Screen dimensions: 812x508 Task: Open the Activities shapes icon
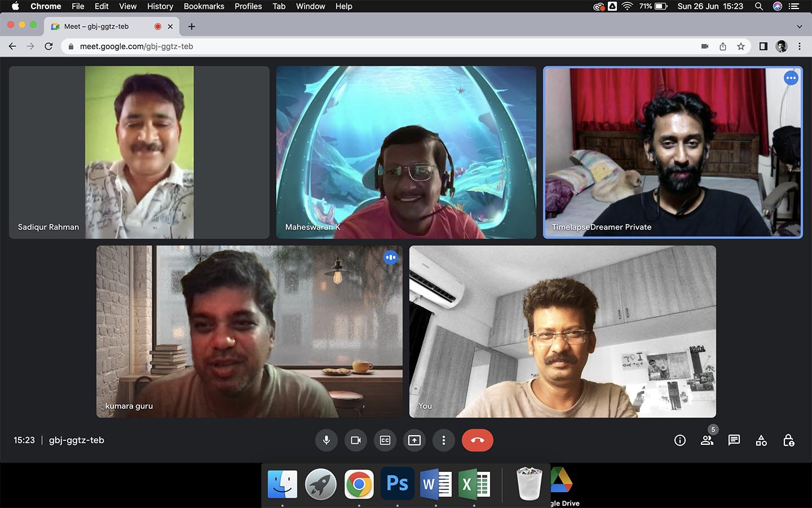point(761,440)
